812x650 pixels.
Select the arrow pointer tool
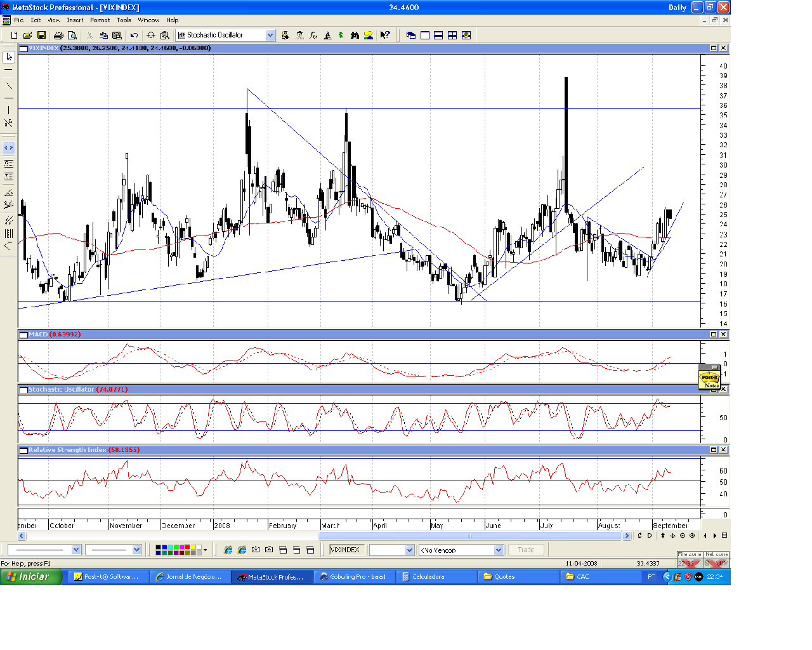click(x=9, y=57)
